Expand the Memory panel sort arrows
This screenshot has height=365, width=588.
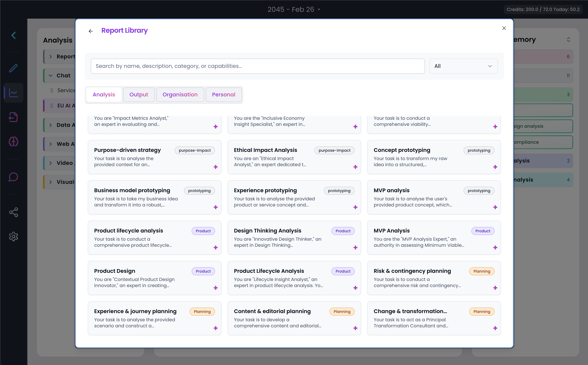(x=568, y=40)
